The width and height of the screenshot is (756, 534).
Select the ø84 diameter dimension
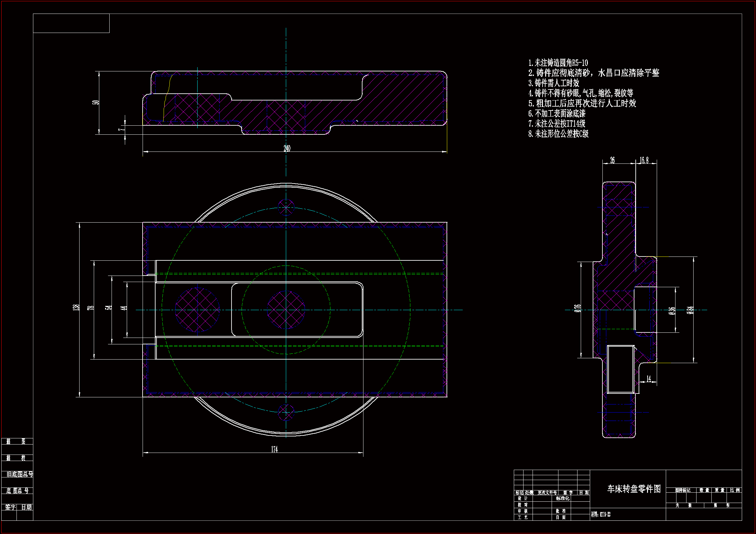pos(690,310)
